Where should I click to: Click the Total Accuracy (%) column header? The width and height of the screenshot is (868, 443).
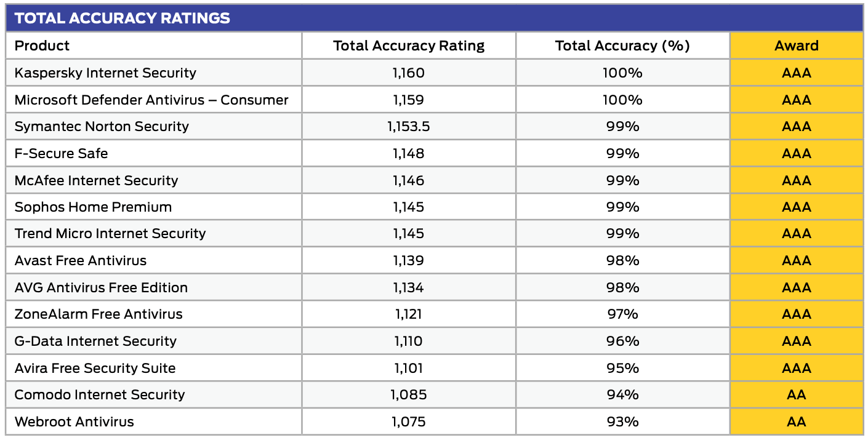[x=622, y=46]
